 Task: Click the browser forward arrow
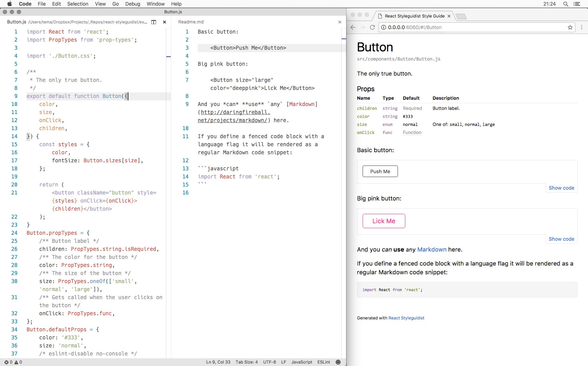coord(363,27)
